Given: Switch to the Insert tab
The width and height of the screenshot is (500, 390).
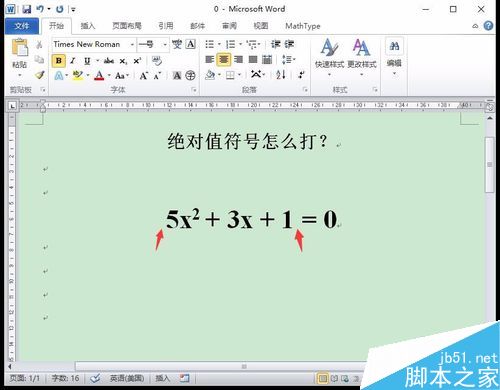Looking at the screenshot, I should [88, 26].
